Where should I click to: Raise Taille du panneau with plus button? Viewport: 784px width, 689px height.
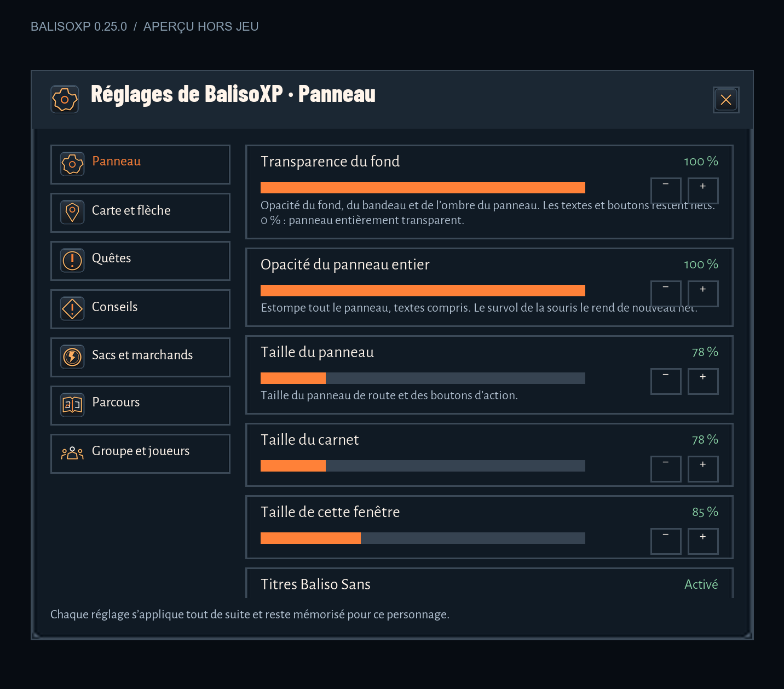tap(703, 381)
